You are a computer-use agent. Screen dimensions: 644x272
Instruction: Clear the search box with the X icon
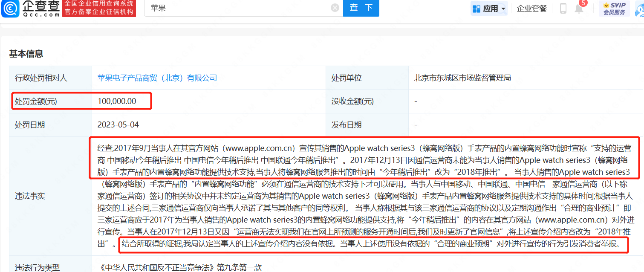(x=335, y=8)
